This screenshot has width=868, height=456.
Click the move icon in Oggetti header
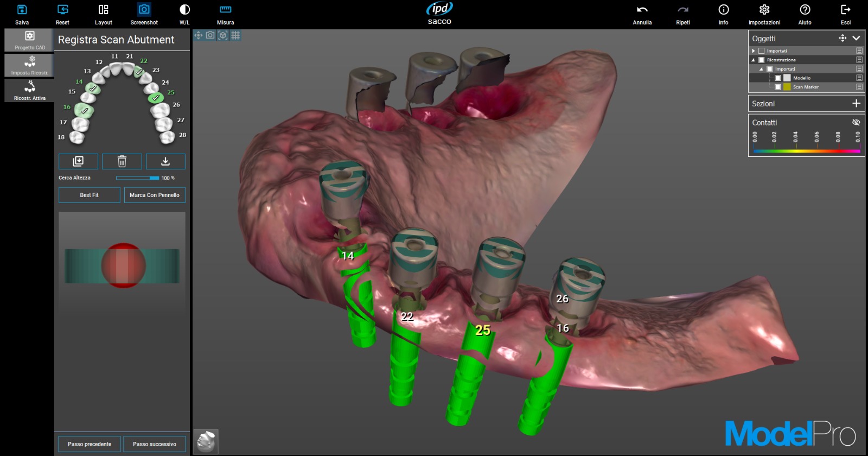[843, 38]
